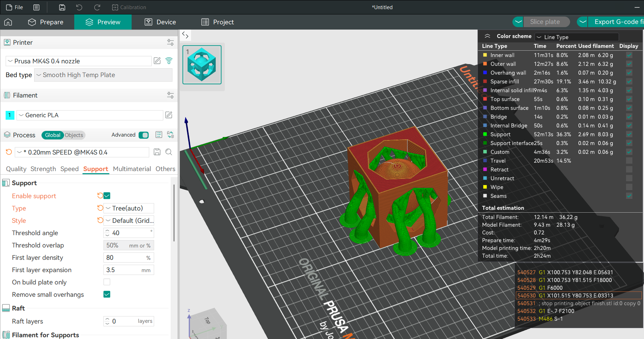Click the printer Wi-Fi connection icon
This screenshot has height=339, width=644.
pos(169,61)
